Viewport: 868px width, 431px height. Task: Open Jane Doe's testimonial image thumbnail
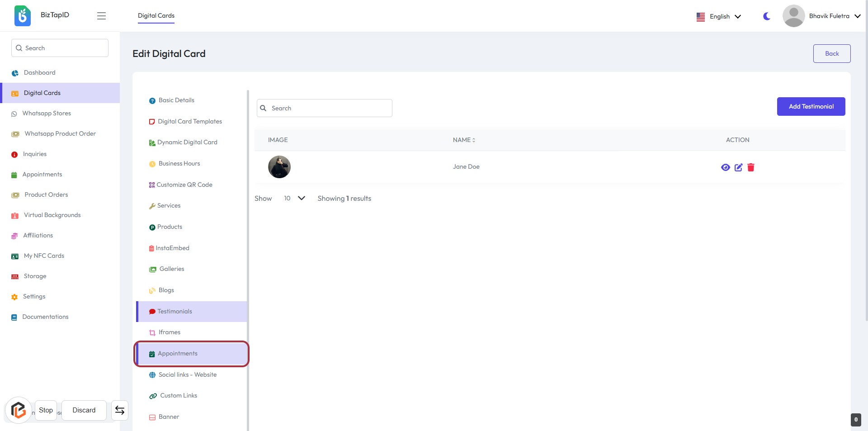pos(279,167)
